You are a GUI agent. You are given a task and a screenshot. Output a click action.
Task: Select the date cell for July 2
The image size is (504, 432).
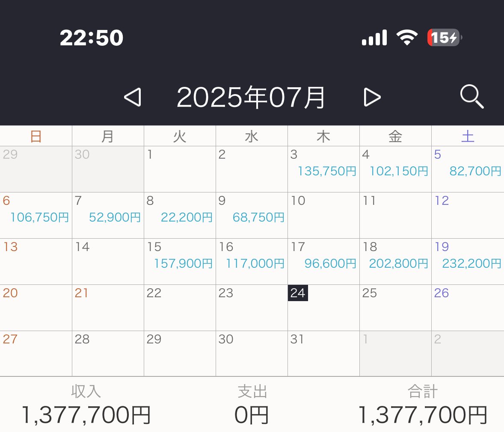252,169
